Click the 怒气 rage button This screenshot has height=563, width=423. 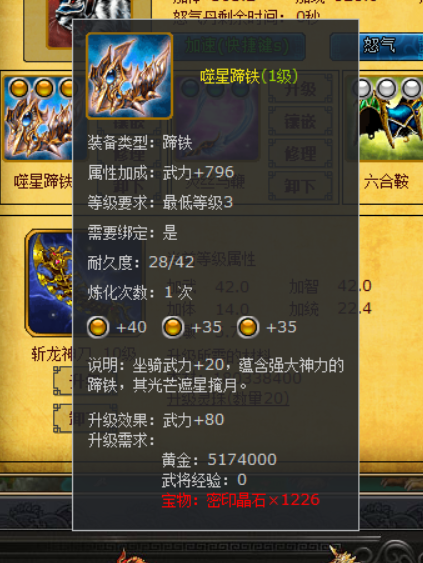[379, 47]
